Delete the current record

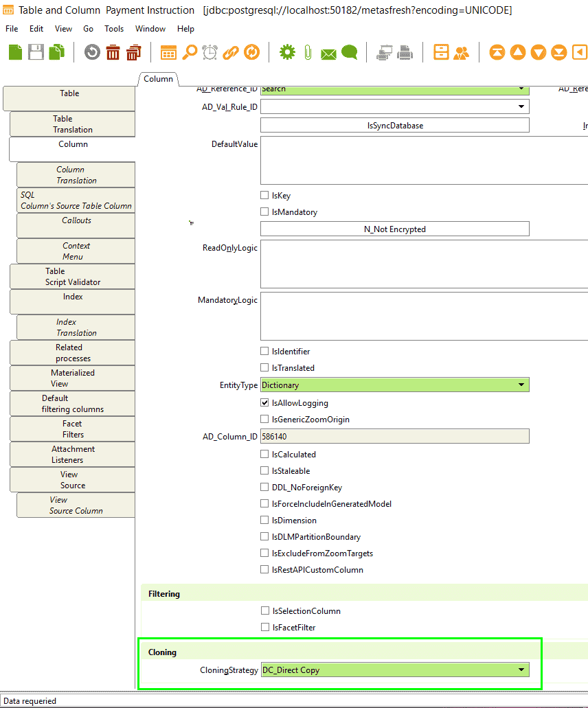113,52
